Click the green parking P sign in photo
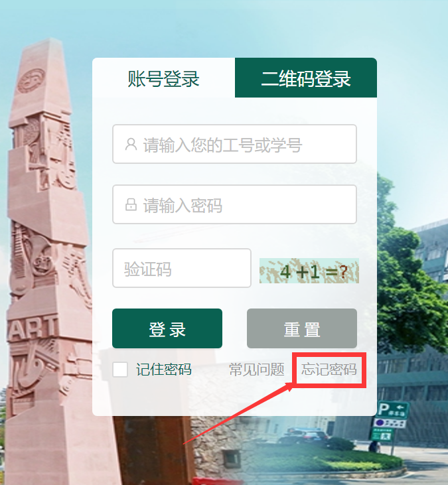The image size is (448, 485). point(393,410)
